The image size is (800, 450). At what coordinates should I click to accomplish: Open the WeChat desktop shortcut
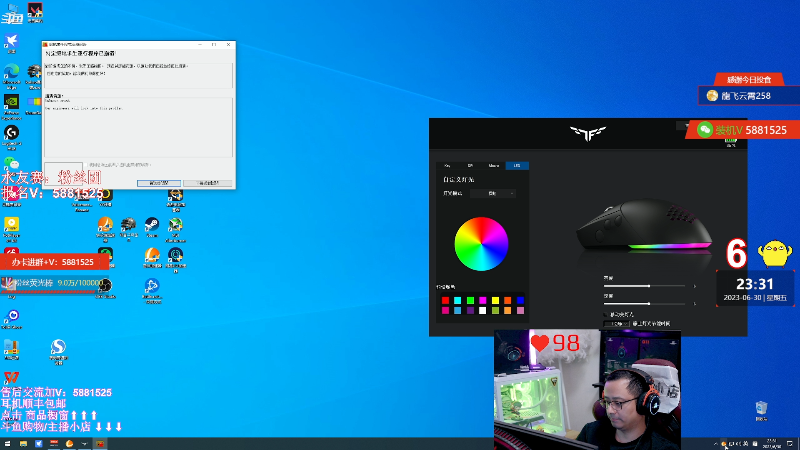(11, 163)
